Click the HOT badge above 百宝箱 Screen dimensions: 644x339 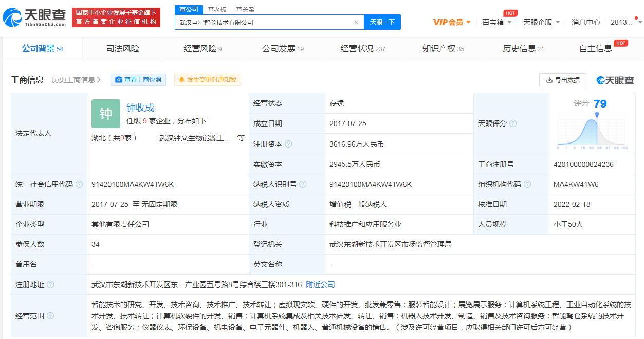(510, 13)
